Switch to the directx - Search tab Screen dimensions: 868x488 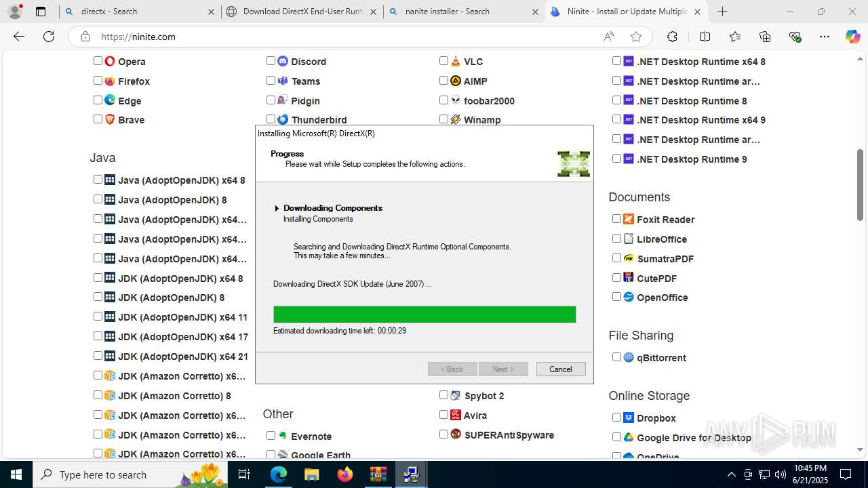coord(140,12)
